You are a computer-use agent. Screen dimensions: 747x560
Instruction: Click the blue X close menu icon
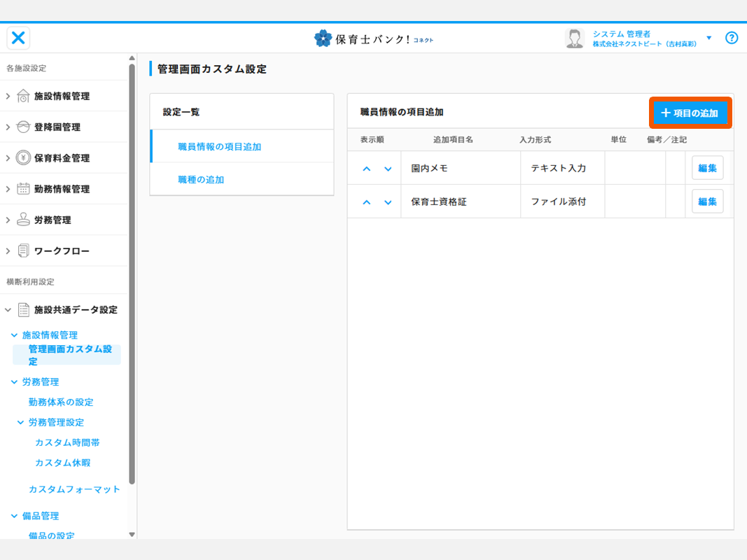[19, 38]
